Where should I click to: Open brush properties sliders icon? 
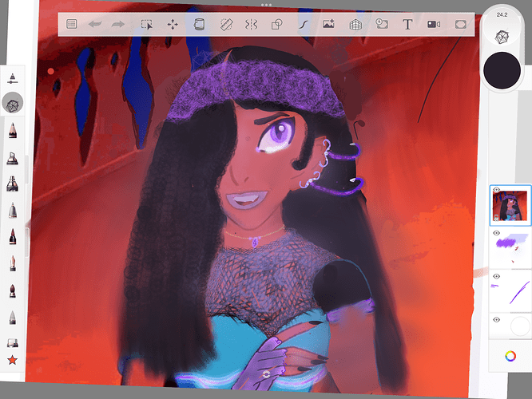13,77
